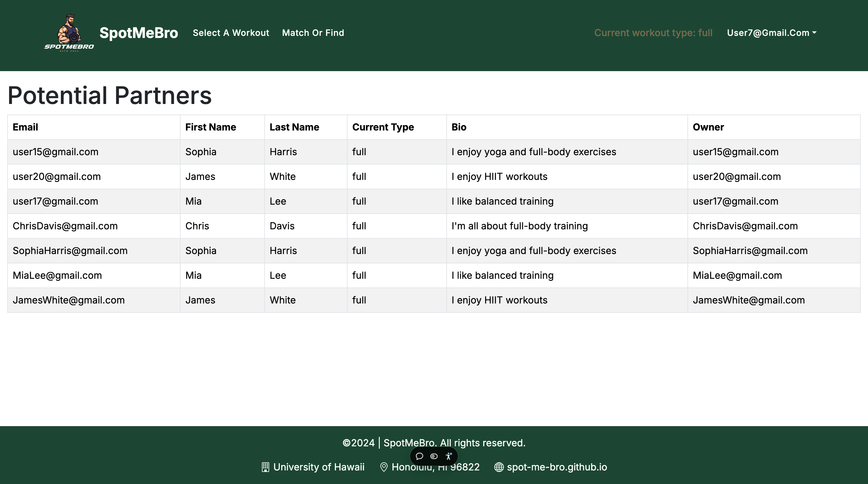Click the University of Hawaii footer text
Viewport: 868px width, 484px height.
tap(319, 467)
